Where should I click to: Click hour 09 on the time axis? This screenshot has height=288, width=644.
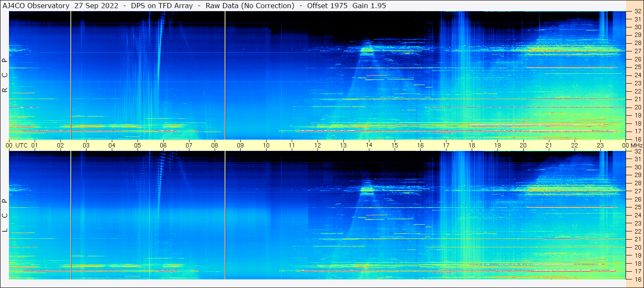pyautogui.click(x=240, y=145)
